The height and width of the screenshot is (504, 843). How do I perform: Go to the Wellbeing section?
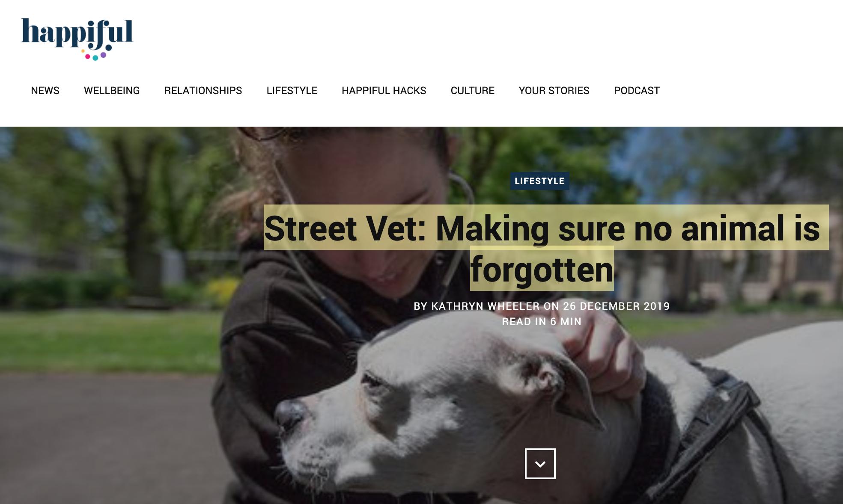pos(112,91)
